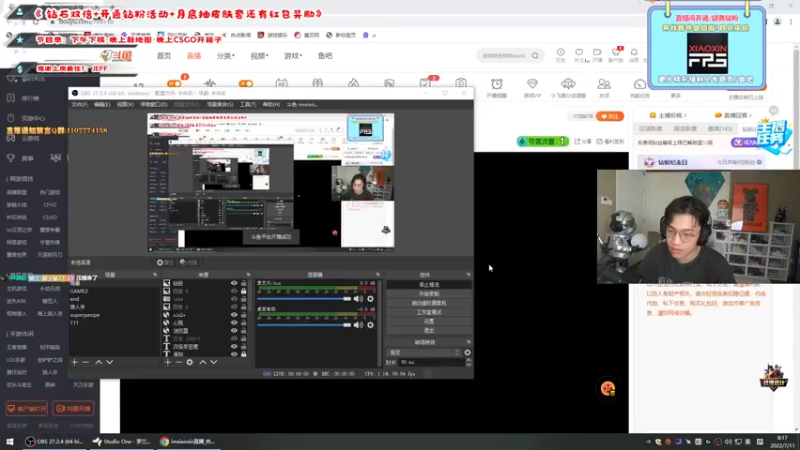Toggle visibility of first source row
This screenshot has height=450, width=800.
[234, 283]
